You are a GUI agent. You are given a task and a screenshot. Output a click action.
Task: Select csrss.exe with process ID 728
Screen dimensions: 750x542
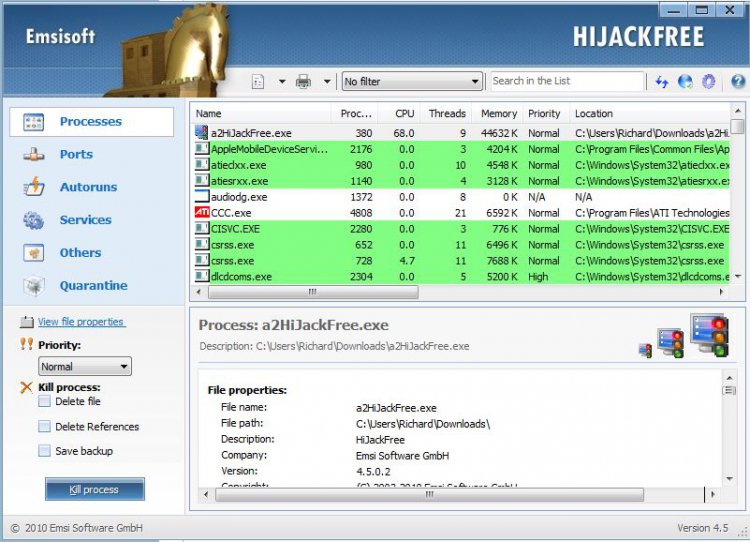[x=462, y=261]
